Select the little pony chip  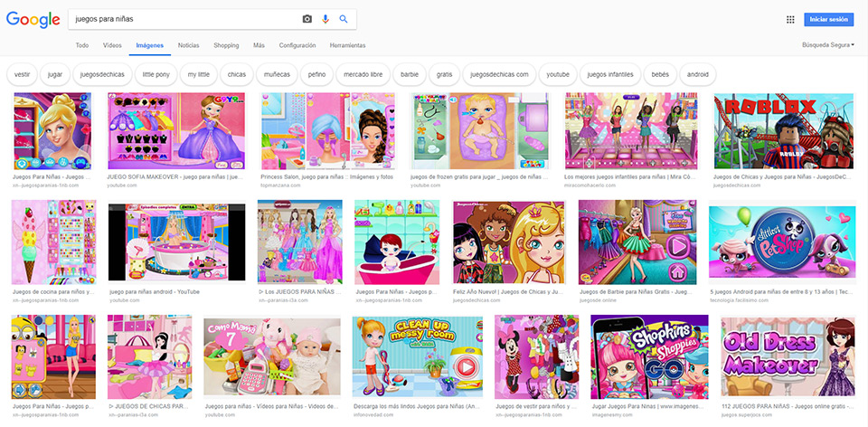tap(156, 74)
